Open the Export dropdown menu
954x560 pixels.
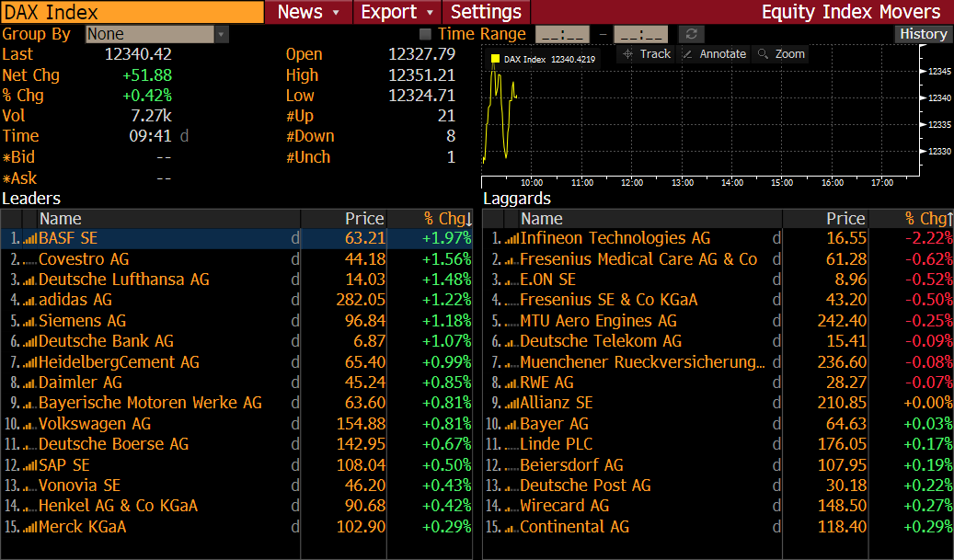click(397, 12)
